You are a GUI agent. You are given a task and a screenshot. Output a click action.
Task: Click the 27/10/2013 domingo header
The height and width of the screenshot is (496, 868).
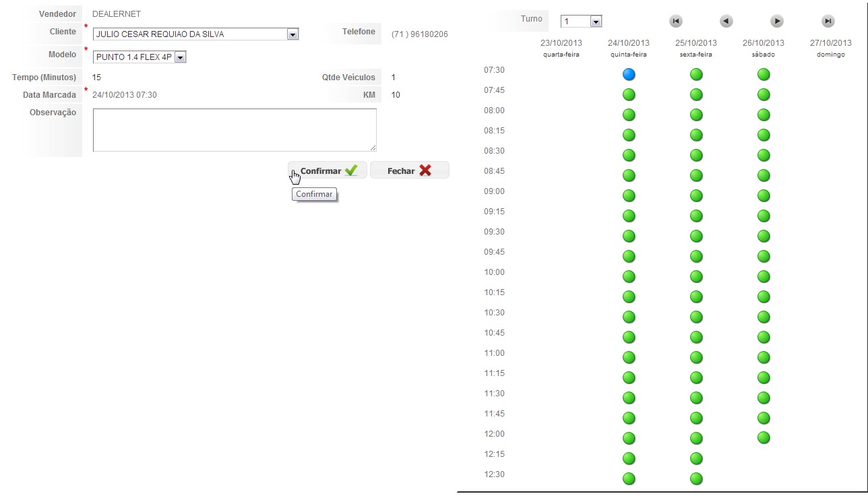pyautogui.click(x=831, y=49)
